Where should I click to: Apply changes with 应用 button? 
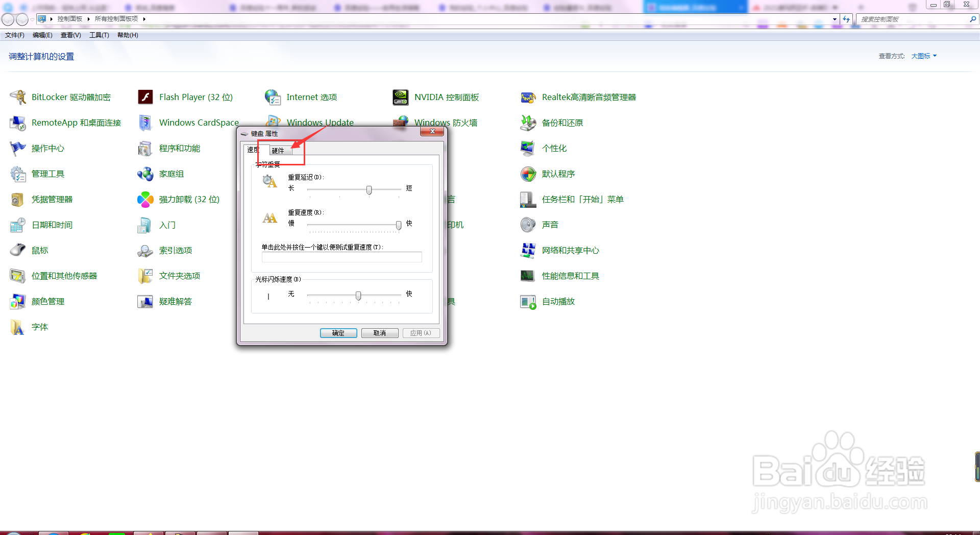click(421, 333)
